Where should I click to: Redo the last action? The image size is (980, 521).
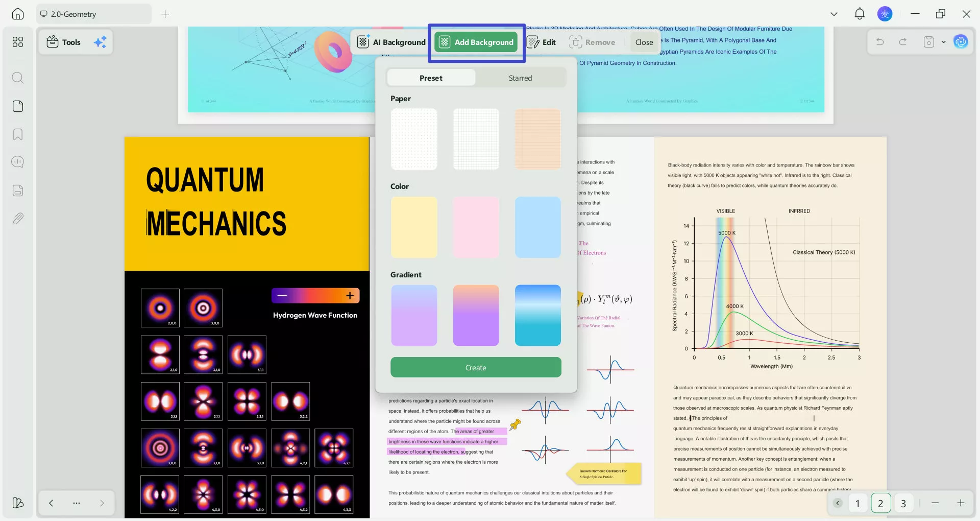point(903,42)
